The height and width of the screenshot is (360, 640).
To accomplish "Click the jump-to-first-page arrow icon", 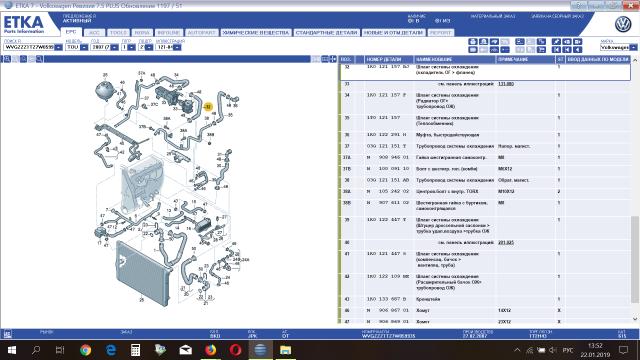I will (556, 49).
